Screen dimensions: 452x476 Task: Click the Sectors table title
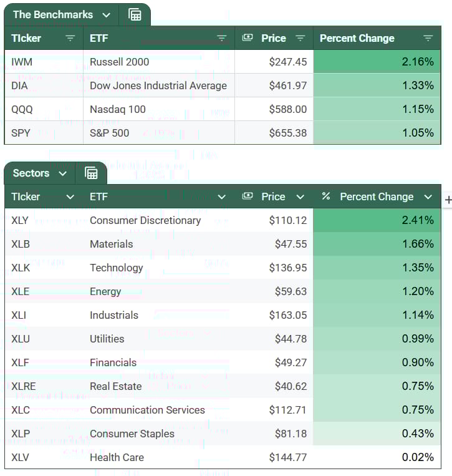[31, 173]
